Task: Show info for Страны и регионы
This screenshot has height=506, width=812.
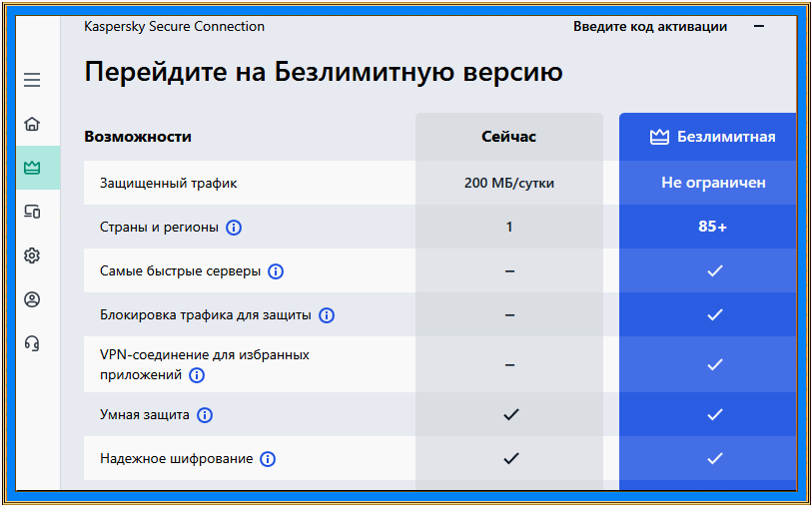Action: click(x=234, y=228)
